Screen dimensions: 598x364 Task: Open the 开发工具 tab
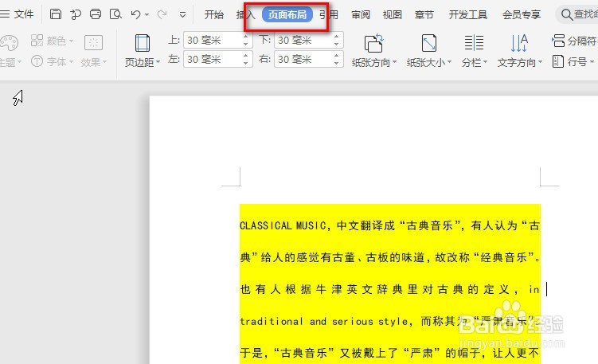468,14
